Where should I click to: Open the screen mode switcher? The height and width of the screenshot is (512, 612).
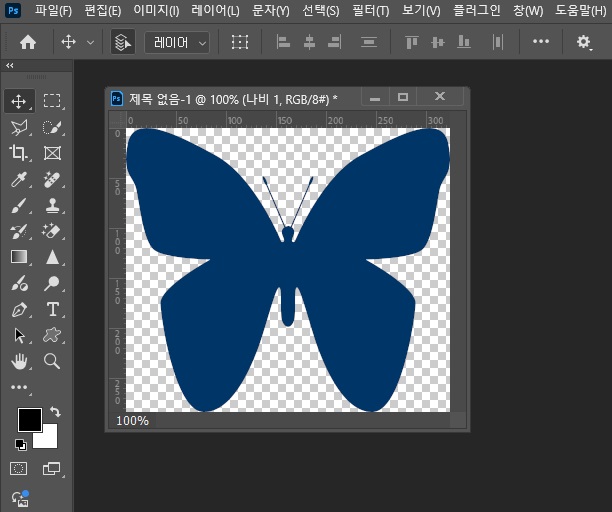point(51,468)
